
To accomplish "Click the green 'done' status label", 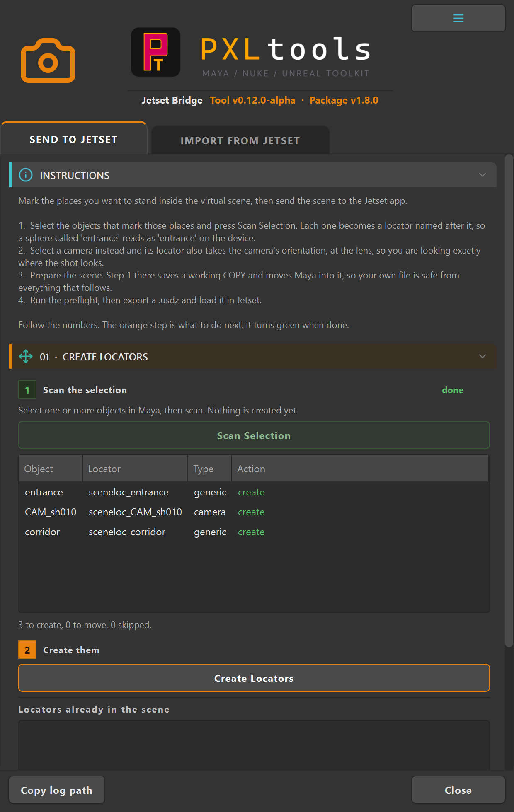I will coord(453,390).
